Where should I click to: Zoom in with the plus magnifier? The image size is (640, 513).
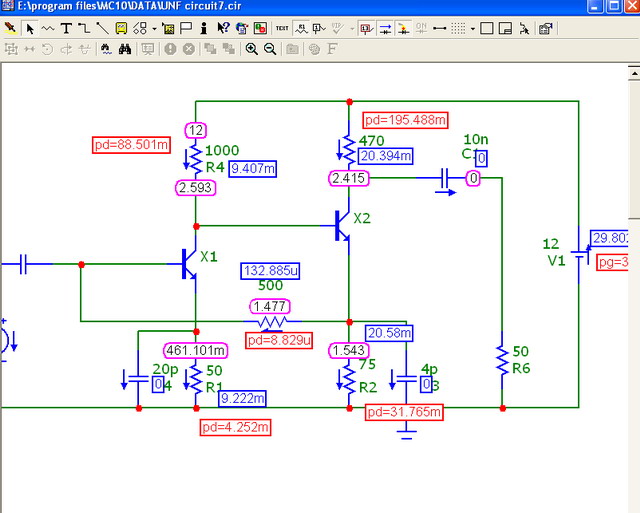[x=251, y=48]
